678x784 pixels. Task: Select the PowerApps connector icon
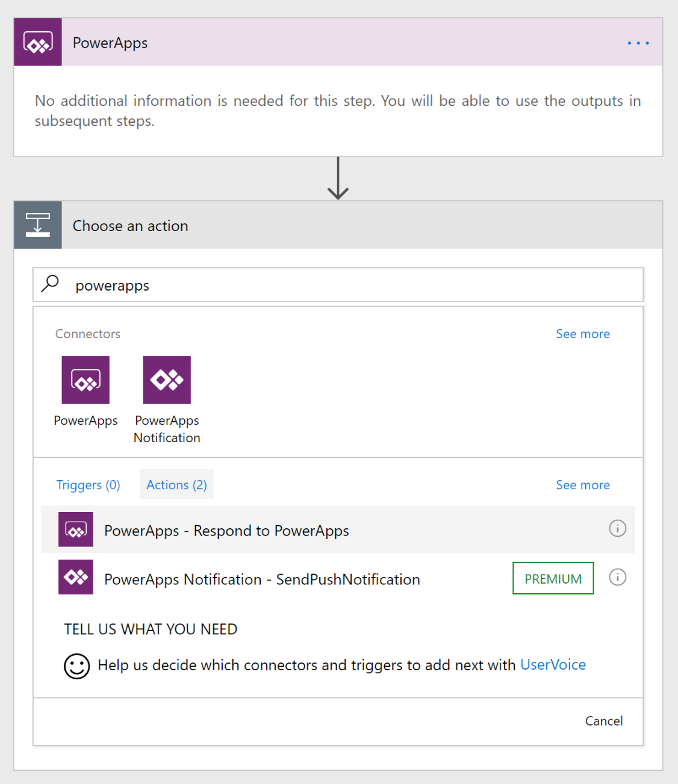[x=86, y=380]
